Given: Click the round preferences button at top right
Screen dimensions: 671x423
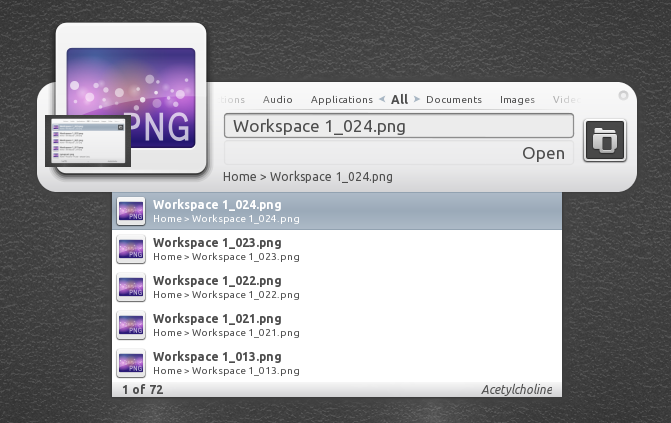Looking at the screenshot, I should [x=623, y=95].
